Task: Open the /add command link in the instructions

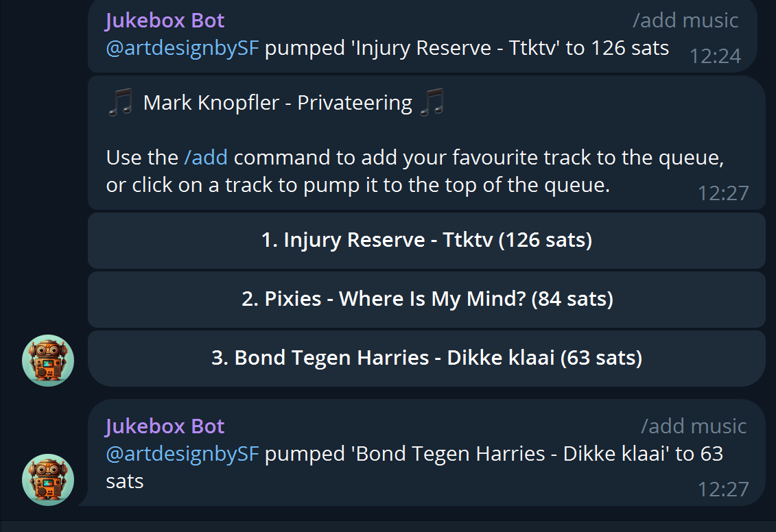Action: pos(206,158)
